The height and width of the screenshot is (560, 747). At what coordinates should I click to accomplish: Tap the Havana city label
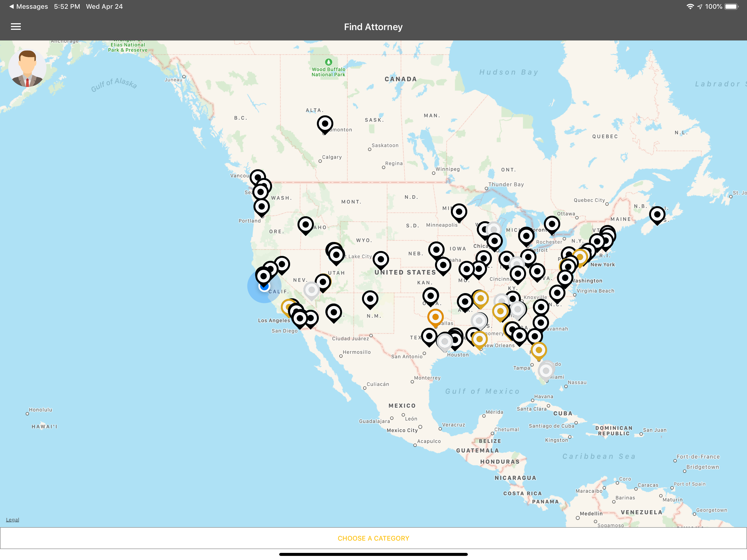point(544,396)
